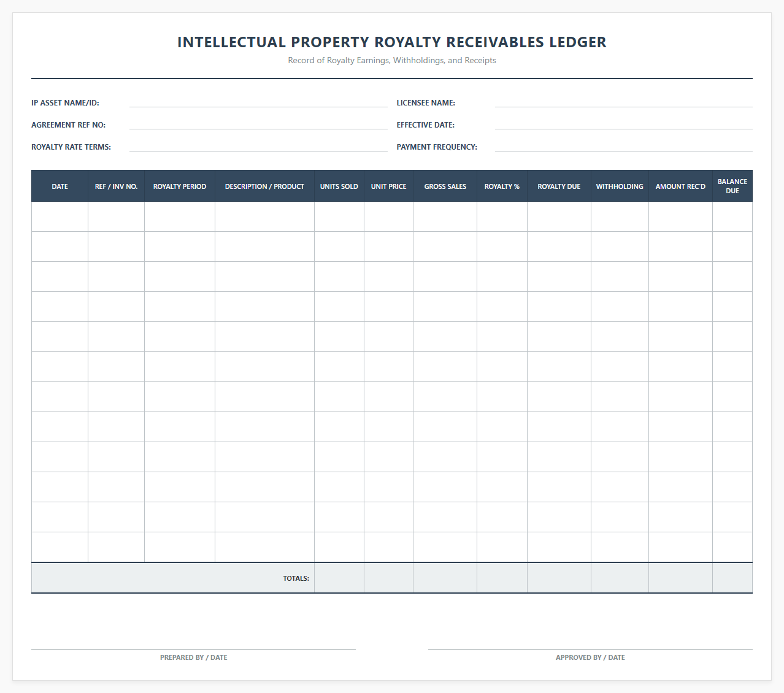The image size is (784, 693).
Task: Click the 'DESCRIPTION / PRODUCT' column header
Action: [x=264, y=186]
